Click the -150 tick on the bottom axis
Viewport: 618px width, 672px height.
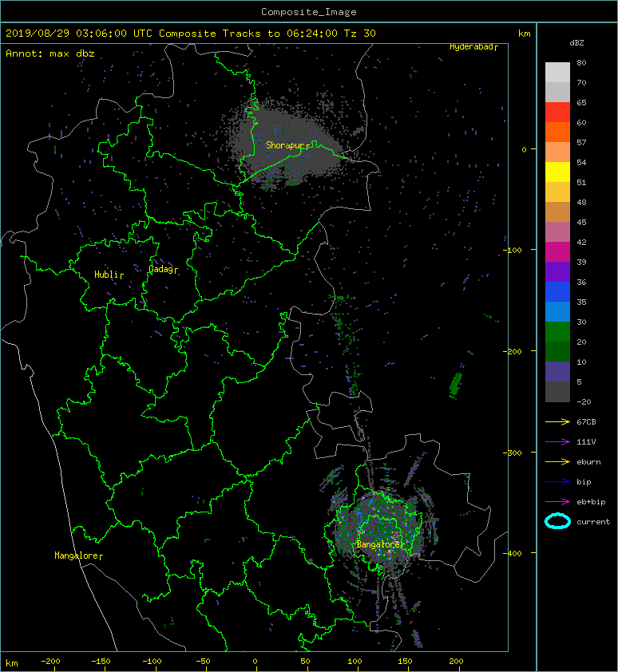pyautogui.click(x=101, y=662)
